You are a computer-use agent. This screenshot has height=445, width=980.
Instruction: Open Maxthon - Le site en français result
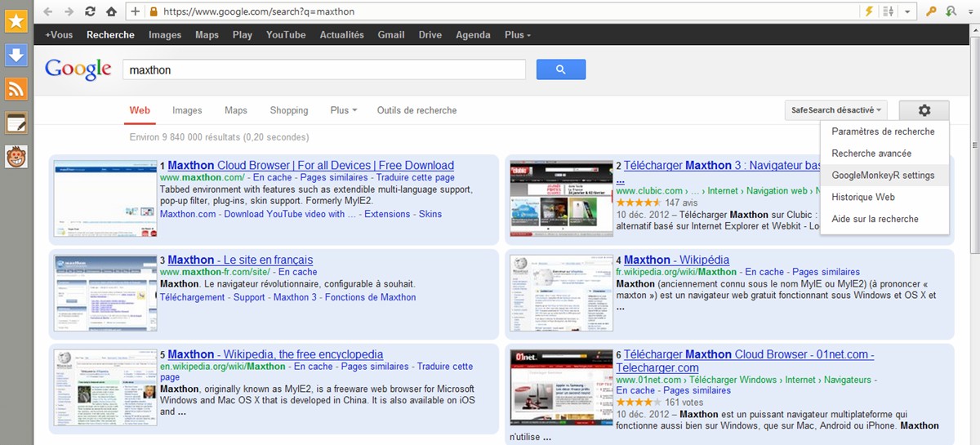240,260
